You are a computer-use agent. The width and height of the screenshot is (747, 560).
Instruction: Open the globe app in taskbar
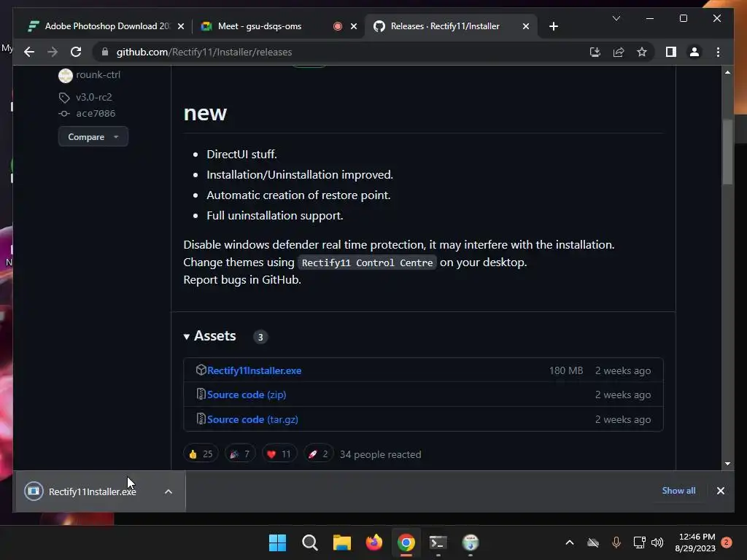471,542
